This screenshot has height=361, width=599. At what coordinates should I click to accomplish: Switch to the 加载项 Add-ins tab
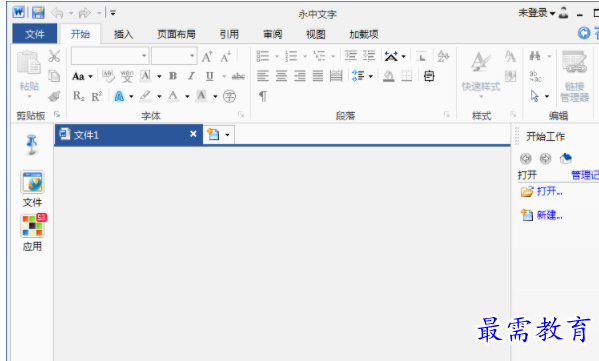(364, 34)
